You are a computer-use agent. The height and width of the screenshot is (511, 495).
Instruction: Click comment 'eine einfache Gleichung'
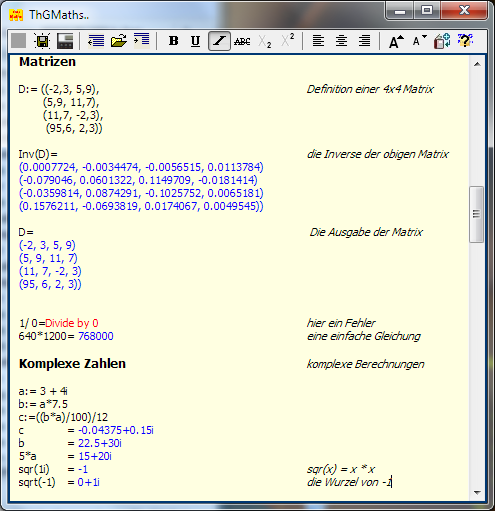click(x=364, y=336)
